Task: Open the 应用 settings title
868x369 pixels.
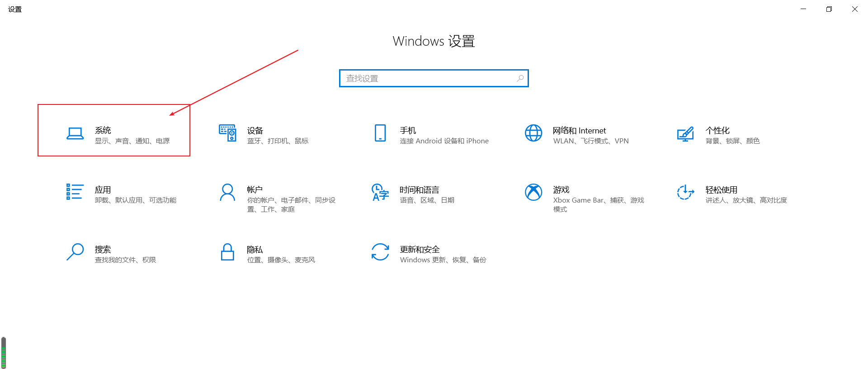Action: (x=103, y=189)
